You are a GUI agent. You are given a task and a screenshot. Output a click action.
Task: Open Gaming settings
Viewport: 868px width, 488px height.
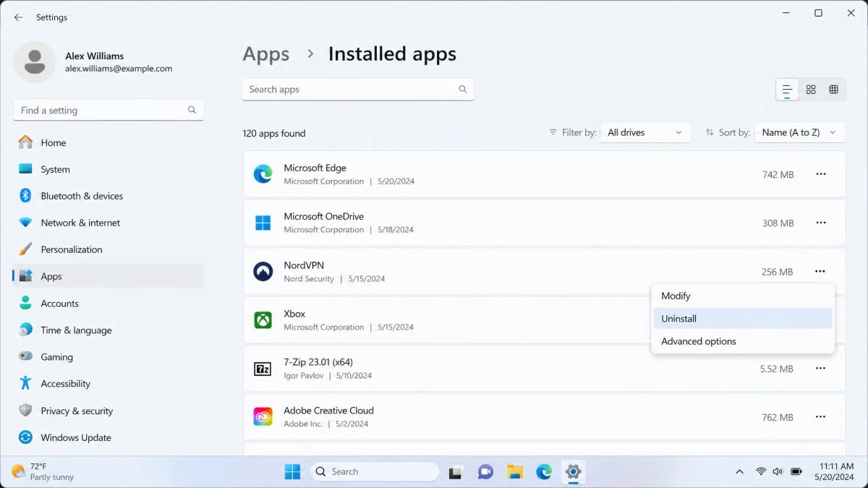coord(109,357)
